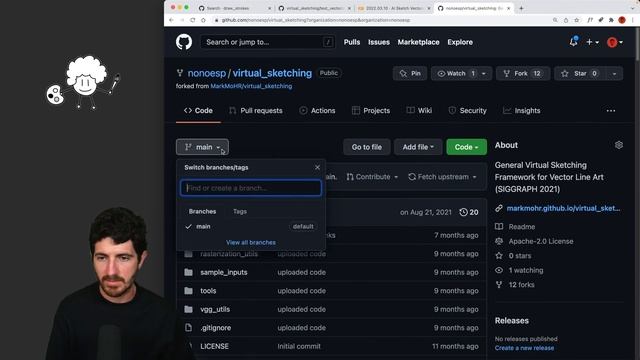Pin this repository
The width and height of the screenshot is (640, 360).
(410, 73)
